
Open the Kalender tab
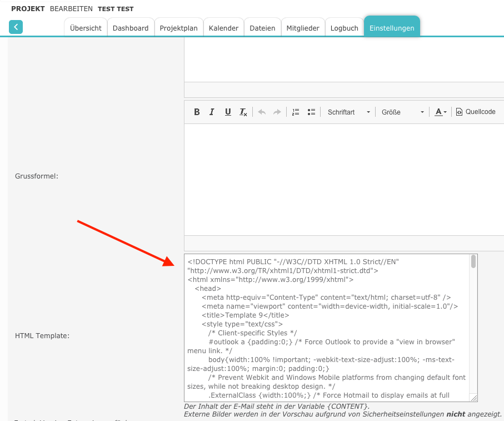(x=223, y=28)
